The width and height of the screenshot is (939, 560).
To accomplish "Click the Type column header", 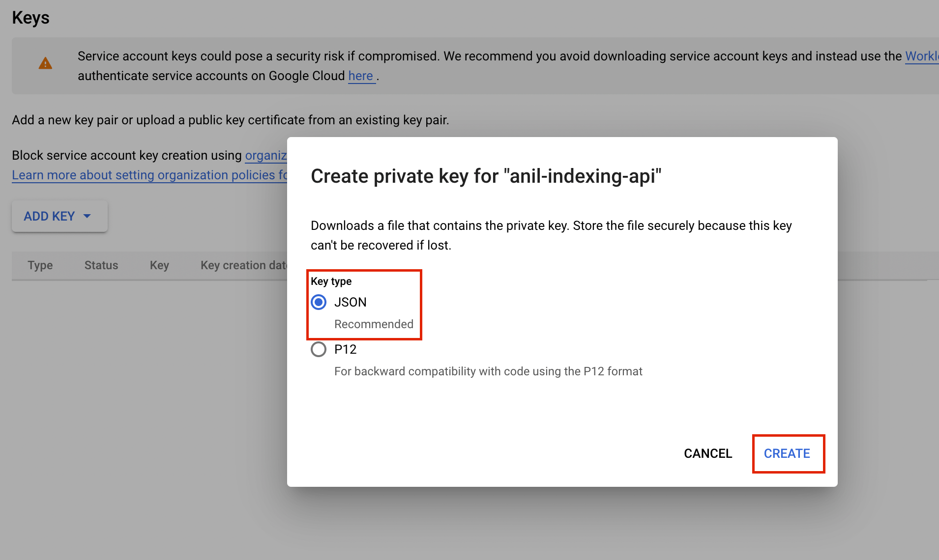I will click(40, 265).
